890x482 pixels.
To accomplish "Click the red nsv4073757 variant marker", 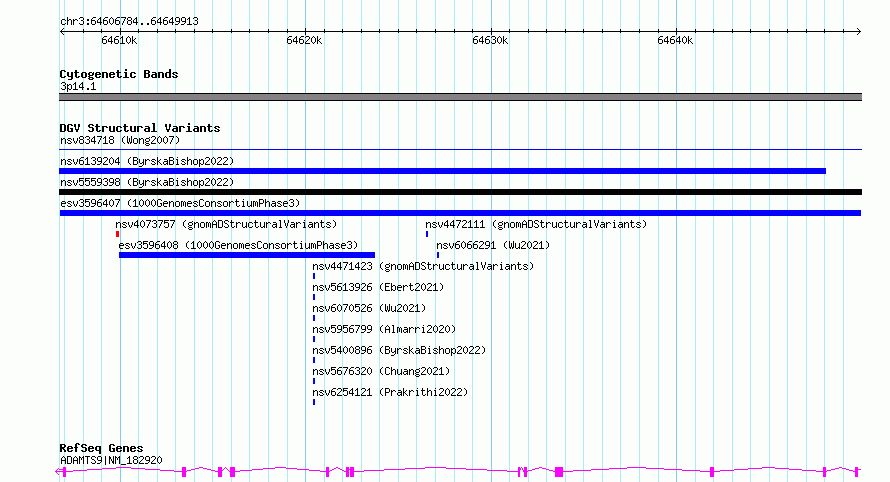I will 117,234.
